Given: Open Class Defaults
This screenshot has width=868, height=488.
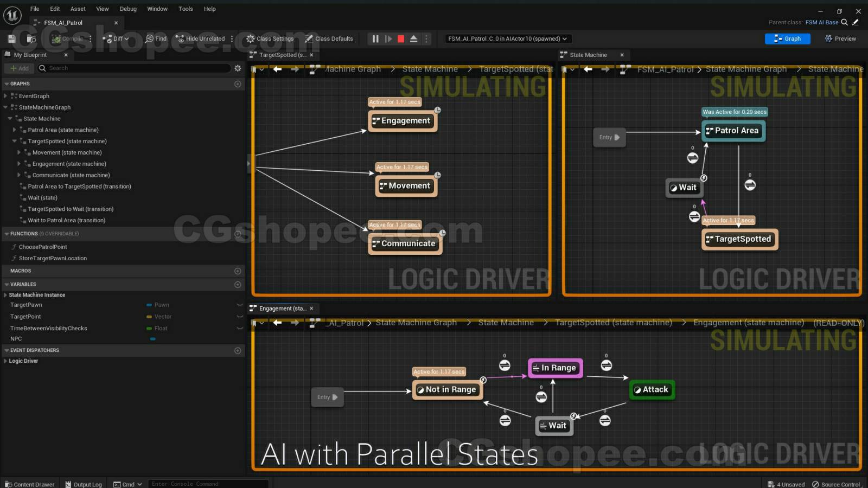Looking at the screenshot, I should [x=329, y=38].
